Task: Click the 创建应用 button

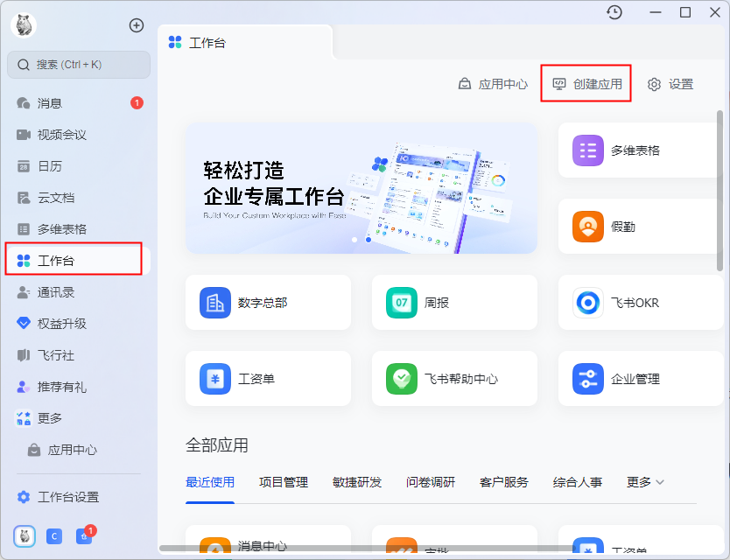Action: [x=587, y=84]
